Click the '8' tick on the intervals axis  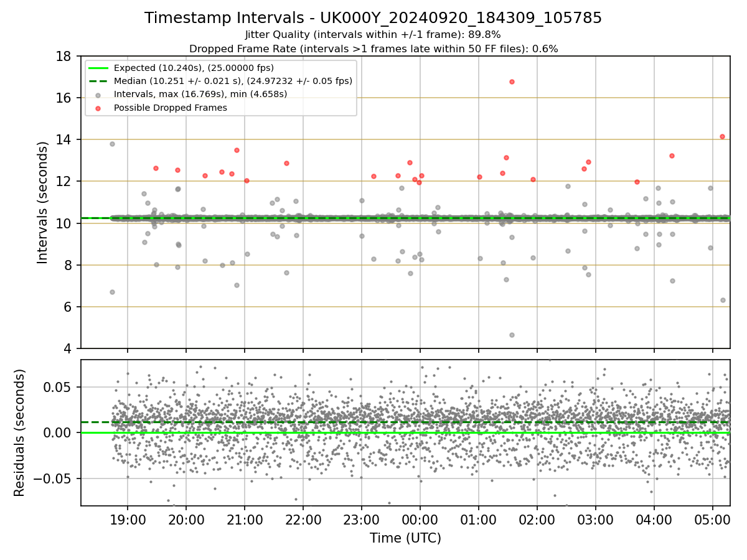tap(67, 265)
